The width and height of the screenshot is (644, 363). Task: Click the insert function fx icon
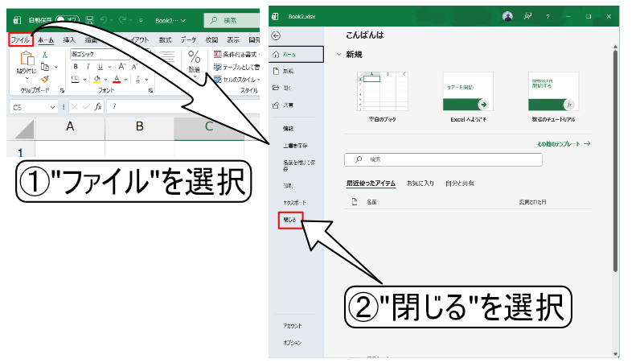click(x=98, y=106)
